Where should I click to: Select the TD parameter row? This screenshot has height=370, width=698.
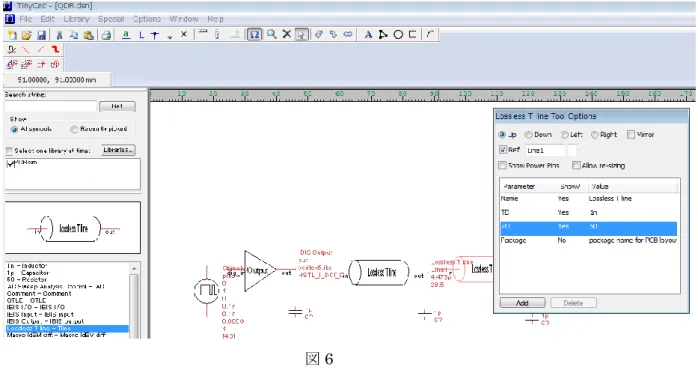click(588, 212)
